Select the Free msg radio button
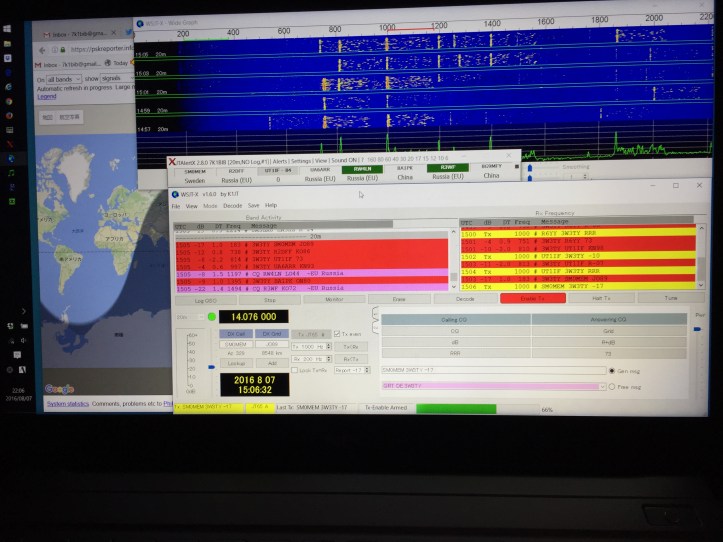The width and height of the screenshot is (723, 542). click(611, 385)
